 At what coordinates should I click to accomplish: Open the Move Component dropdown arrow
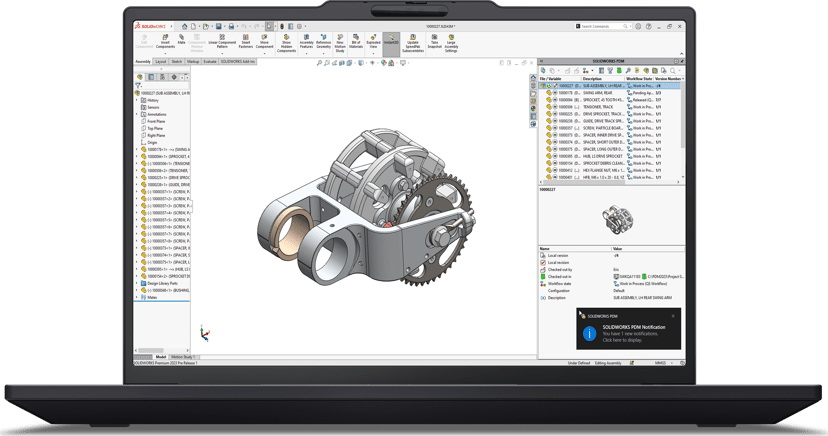coord(265,53)
